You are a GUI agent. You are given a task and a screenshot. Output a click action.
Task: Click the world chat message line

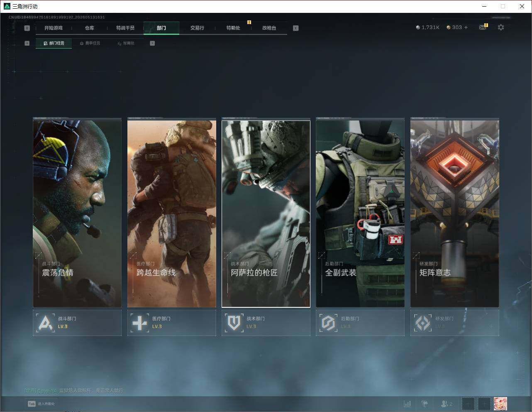click(x=74, y=390)
